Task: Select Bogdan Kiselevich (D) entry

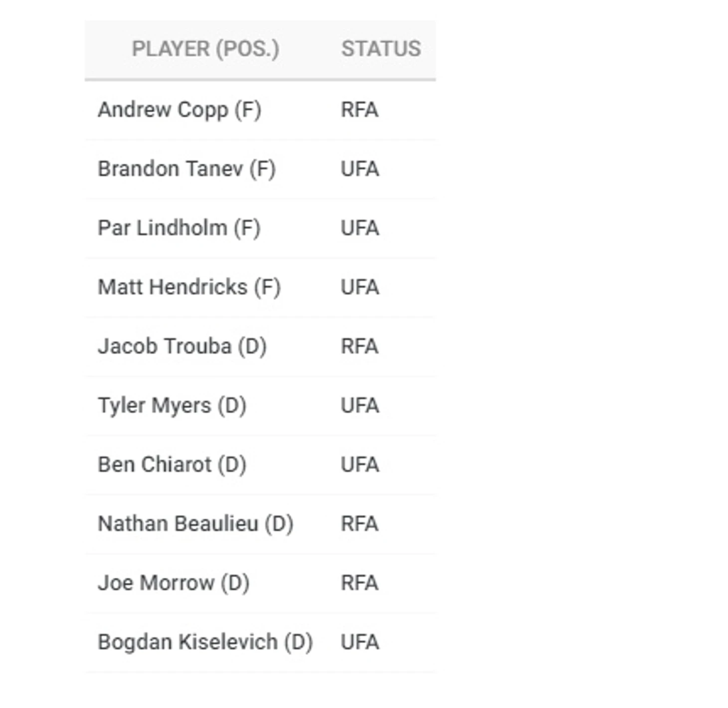Action: point(205,642)
